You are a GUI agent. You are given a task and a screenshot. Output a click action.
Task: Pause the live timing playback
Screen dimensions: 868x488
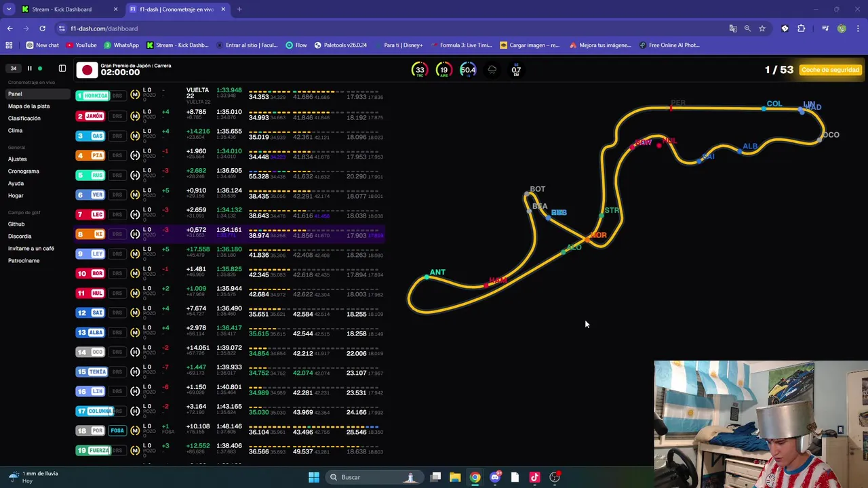tap(29, 68)
